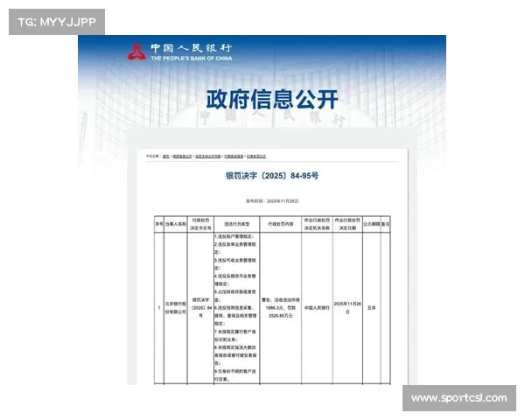
Task: Click the 公示期限 column header
Action: point(372,224)
